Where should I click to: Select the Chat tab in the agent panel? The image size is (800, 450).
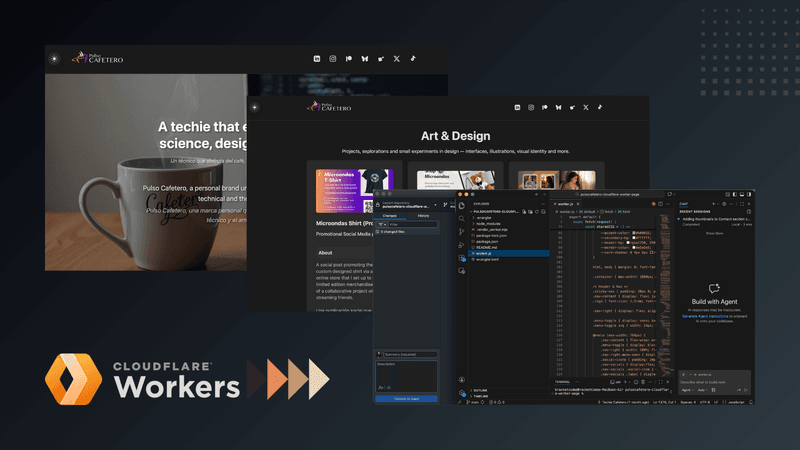tap(683, 204)
